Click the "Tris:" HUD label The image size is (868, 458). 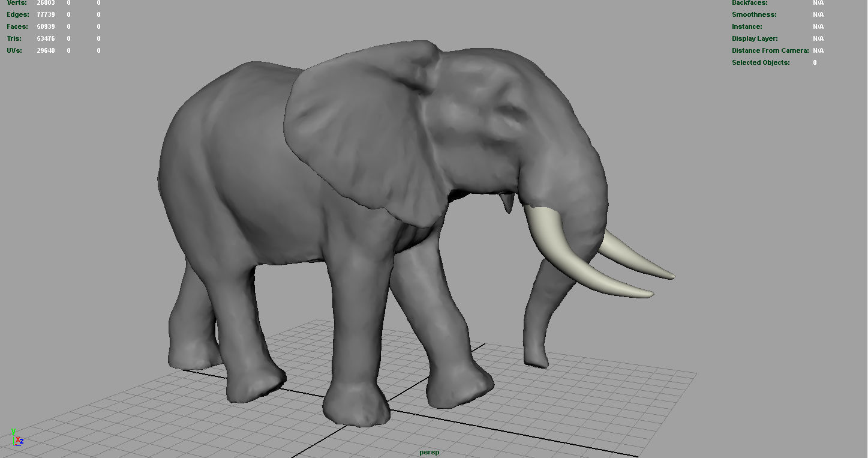coord(14,38)
